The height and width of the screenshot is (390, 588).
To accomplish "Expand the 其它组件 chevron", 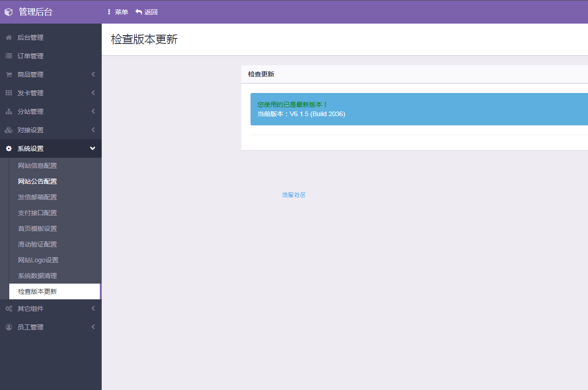I will click(x=93, y=309).
